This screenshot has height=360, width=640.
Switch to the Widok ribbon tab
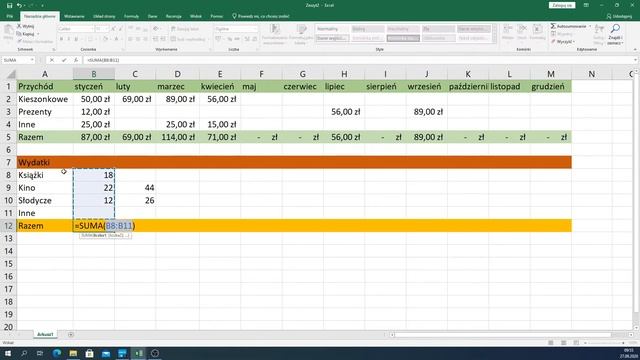click(196, 16)
